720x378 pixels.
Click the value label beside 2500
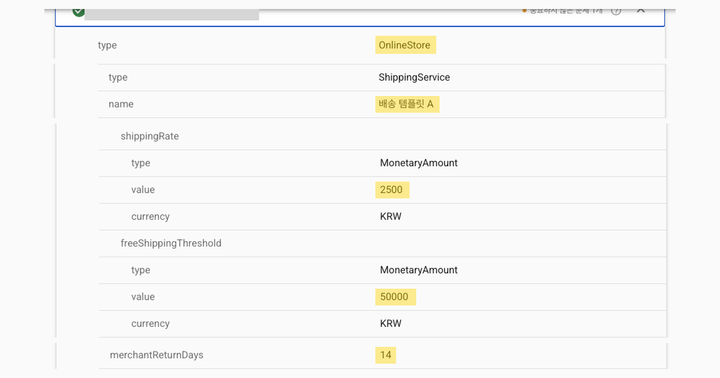click(143, 190)
